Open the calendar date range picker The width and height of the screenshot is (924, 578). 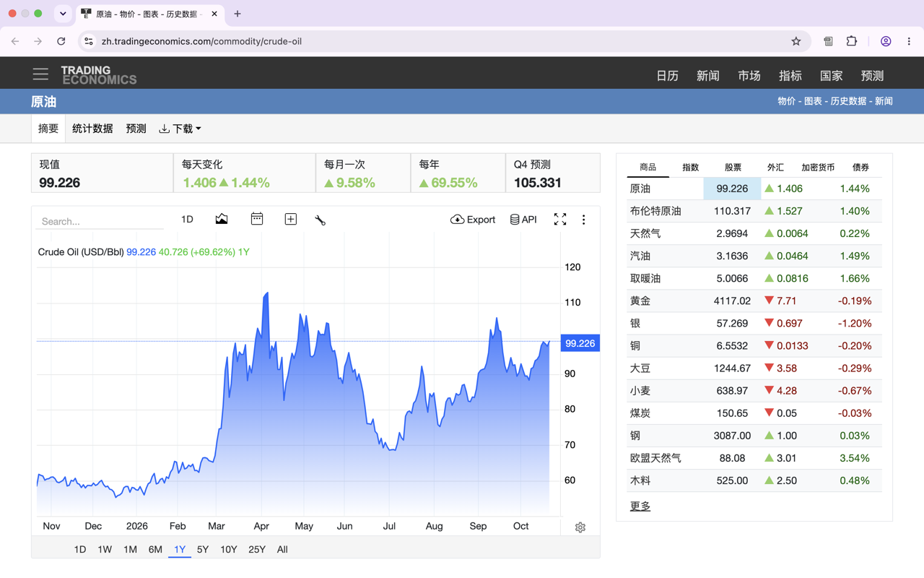pos(257,219)
